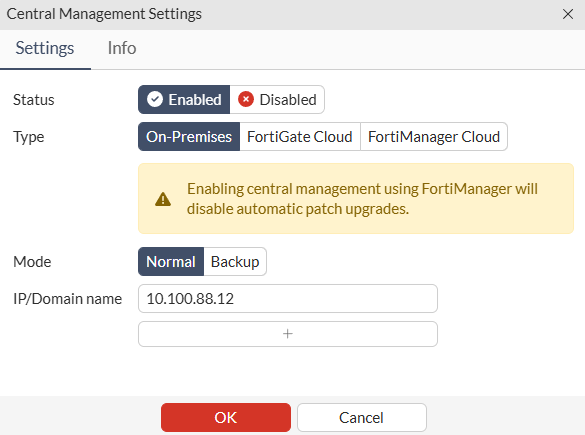Add another IP/Domain entry with plus
The image size is (585, 435).
pos(288,334)
